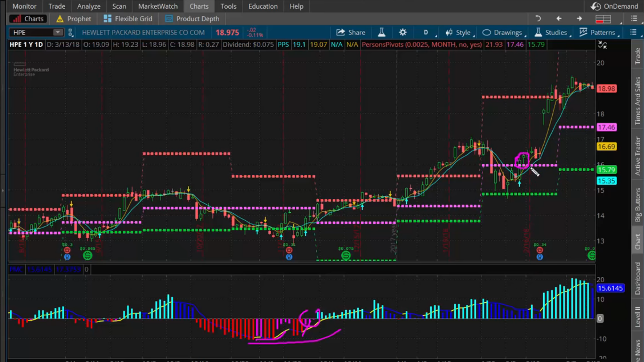Expand the HPE symbol dropdown

pyautogui.click(x=57, y=33)
